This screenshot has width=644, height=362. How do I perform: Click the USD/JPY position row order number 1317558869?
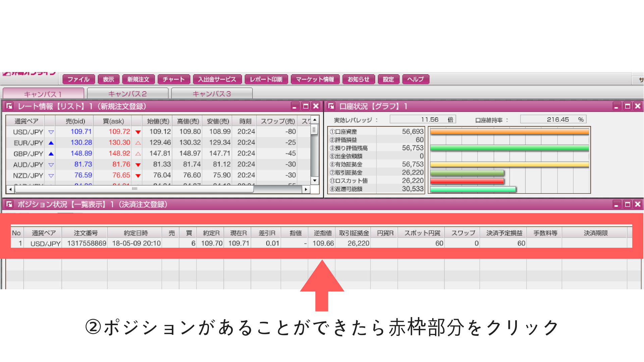pyautogui.click(x=87, y=243)
